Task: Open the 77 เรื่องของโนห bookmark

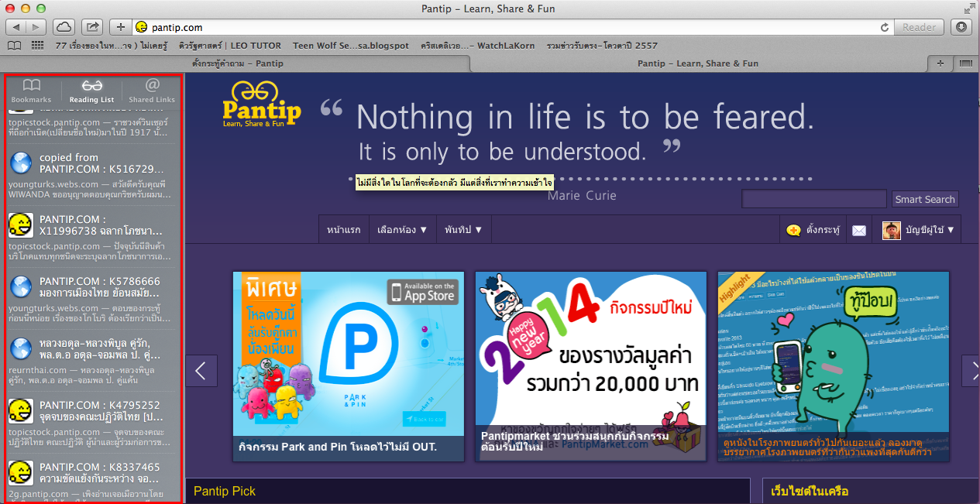Action: coord(112,46)
